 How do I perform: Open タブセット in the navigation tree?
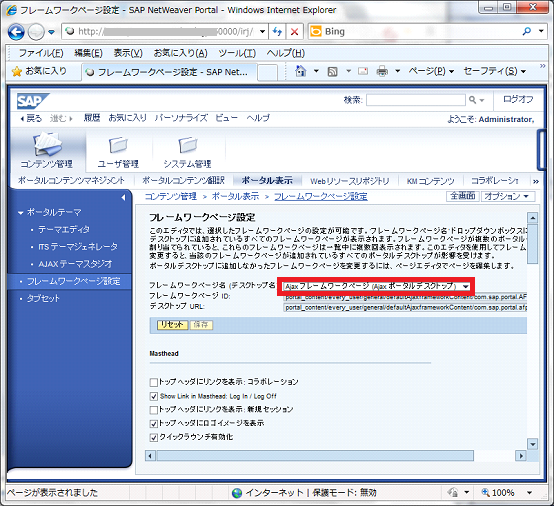[x=43, y=299]
